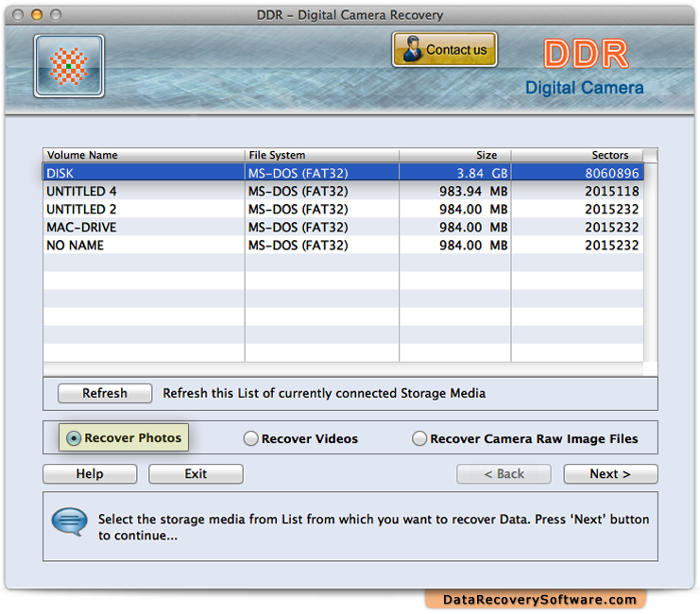Sort by the Volume Name column header

(x=144, y=155)
